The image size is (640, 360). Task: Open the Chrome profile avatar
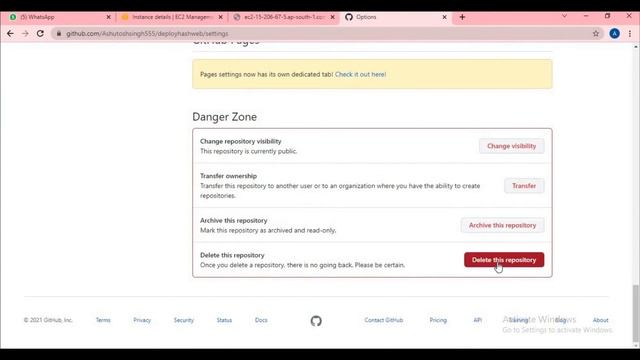click(614, 33)
